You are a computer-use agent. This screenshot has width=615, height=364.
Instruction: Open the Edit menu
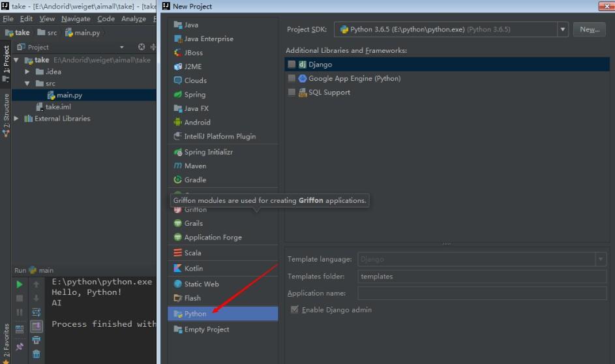pyautogui.click(x=26, y=19)
